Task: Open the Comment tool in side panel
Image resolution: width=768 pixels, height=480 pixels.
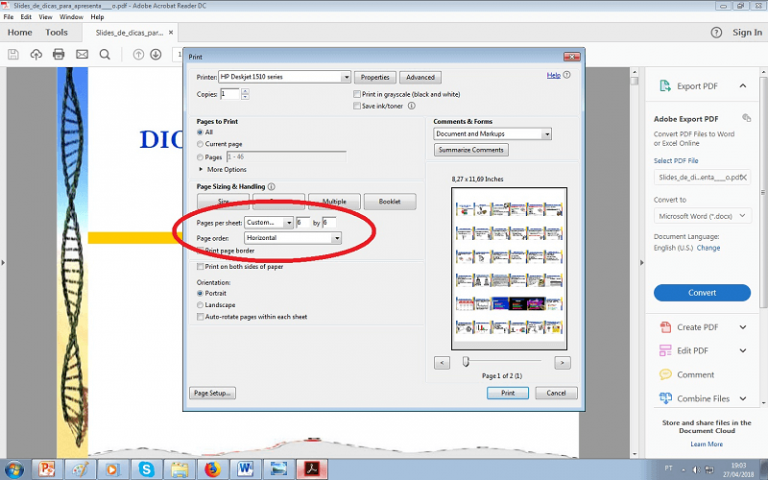Action: point(695,375)
